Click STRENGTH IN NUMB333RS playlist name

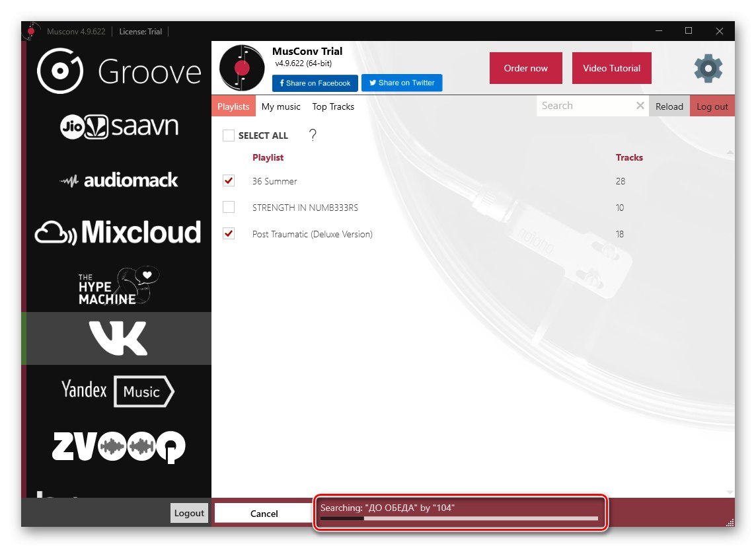305,208
